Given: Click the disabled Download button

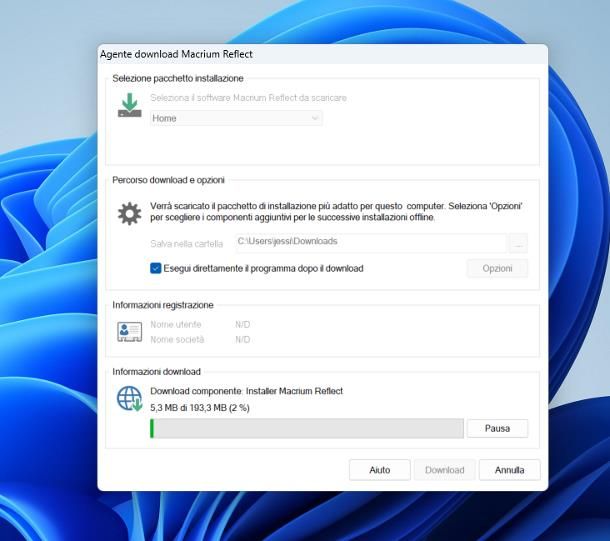Looking at the screenshot, I should coord(445,470).
